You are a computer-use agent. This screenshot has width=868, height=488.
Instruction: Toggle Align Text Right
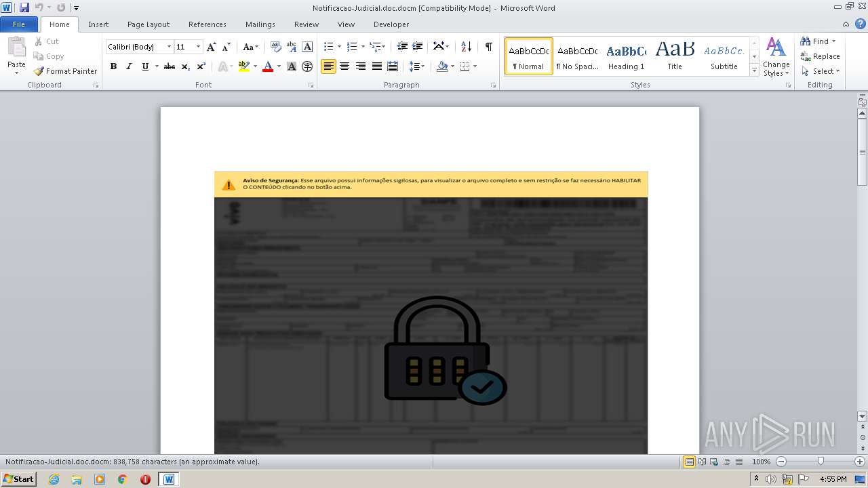[x=360, y=66]
